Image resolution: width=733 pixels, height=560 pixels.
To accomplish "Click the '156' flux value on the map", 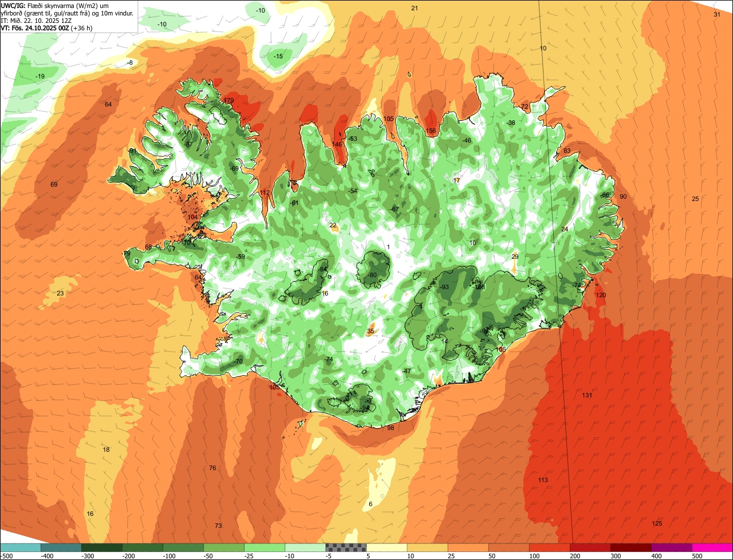I will (431, 131).
